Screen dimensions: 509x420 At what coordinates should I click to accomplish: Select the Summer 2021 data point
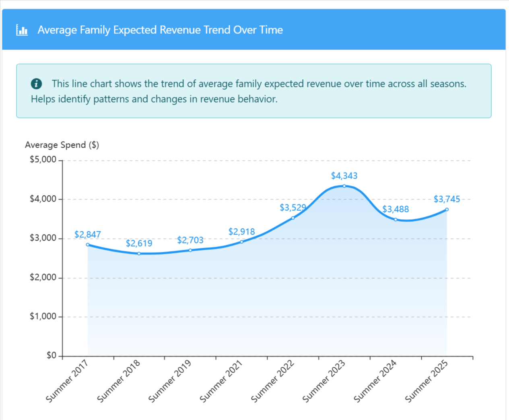[x=241, y=241]
